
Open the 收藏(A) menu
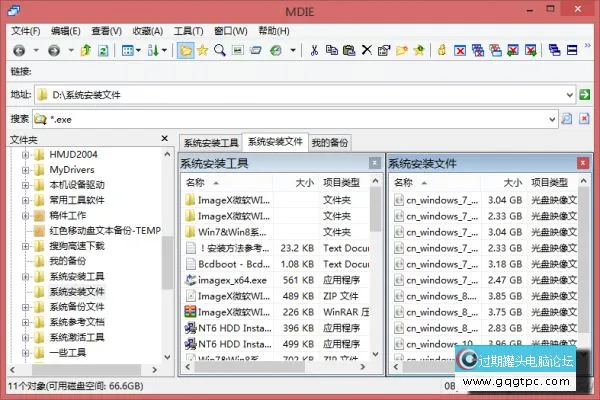(148, 31)
